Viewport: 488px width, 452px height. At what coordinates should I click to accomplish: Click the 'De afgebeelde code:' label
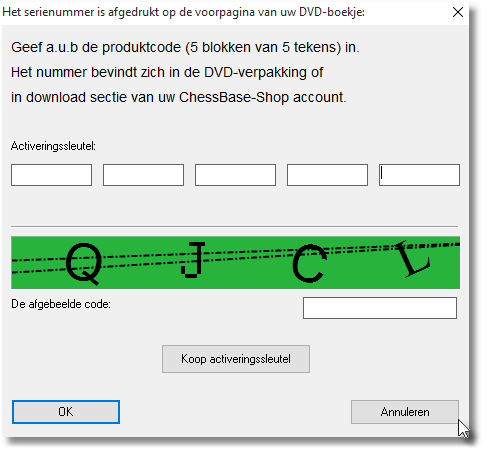(61, 304)
